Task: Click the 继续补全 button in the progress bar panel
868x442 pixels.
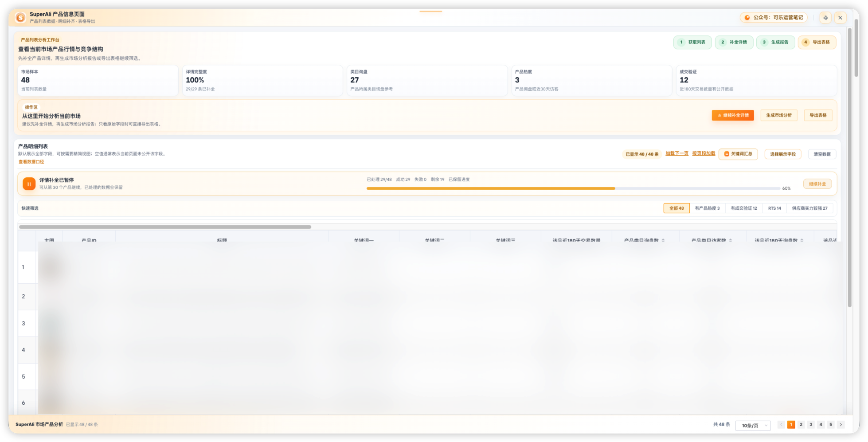Action: [x=817, y=184]
